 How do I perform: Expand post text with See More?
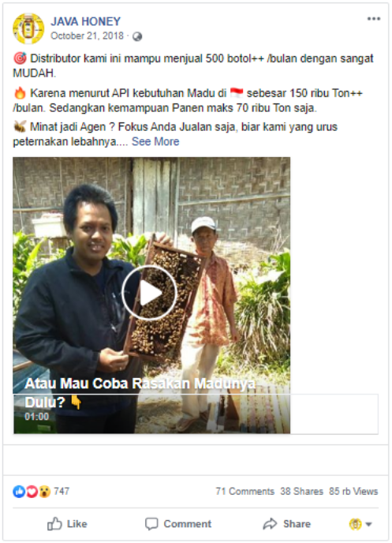tap(155, 141)
